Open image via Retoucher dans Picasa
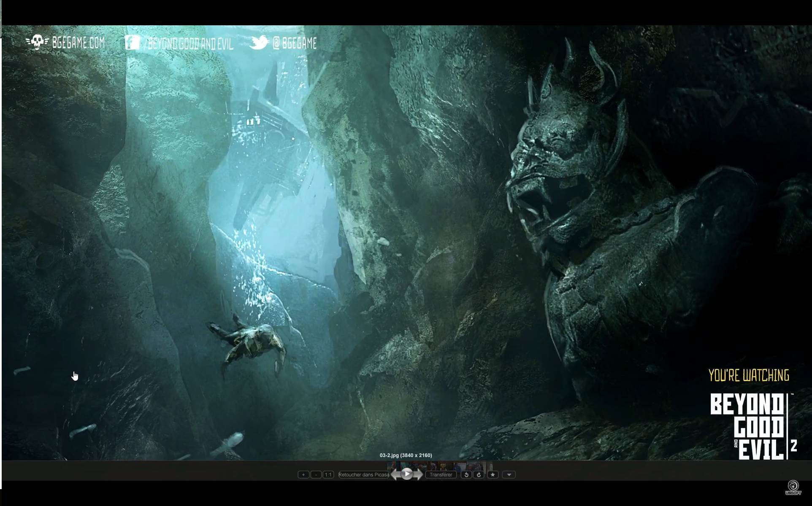Image resolution: width=812 pixels, height=506 pixels. (x=363, y=474)
